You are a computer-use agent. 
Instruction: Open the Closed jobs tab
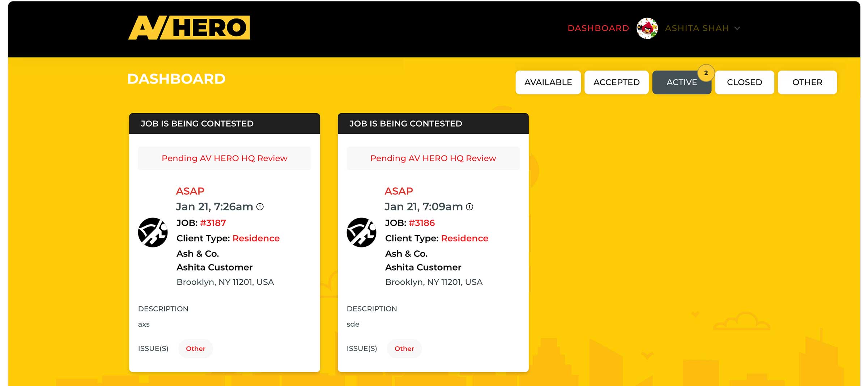(x=744, y=82)
